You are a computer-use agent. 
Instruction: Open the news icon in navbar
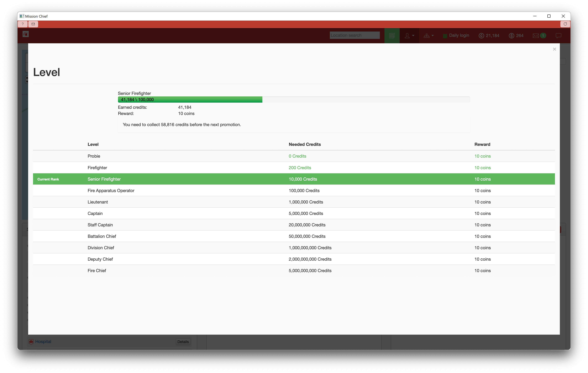tap(392, 36)
